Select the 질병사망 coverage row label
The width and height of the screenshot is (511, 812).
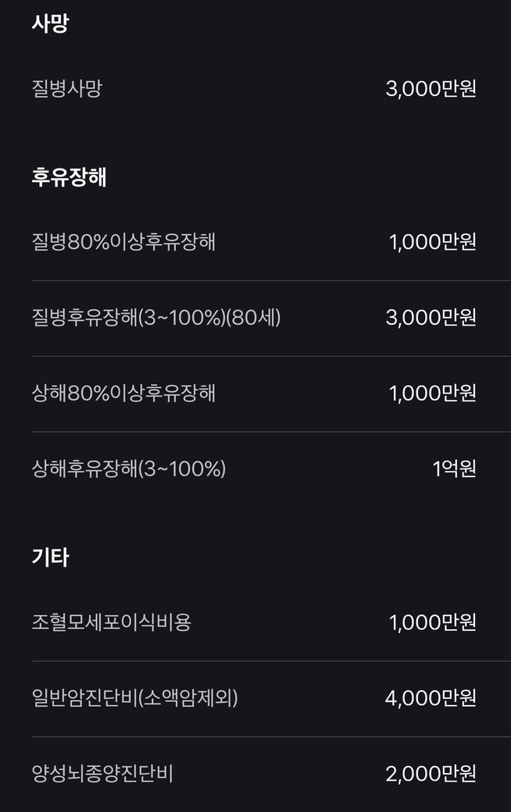coord(66,89)
